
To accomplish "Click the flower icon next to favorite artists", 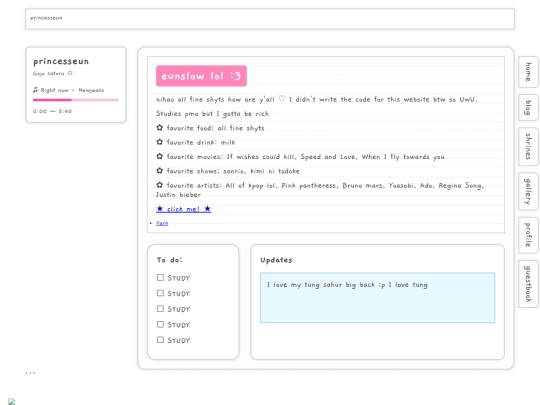I will coord(159,185).
